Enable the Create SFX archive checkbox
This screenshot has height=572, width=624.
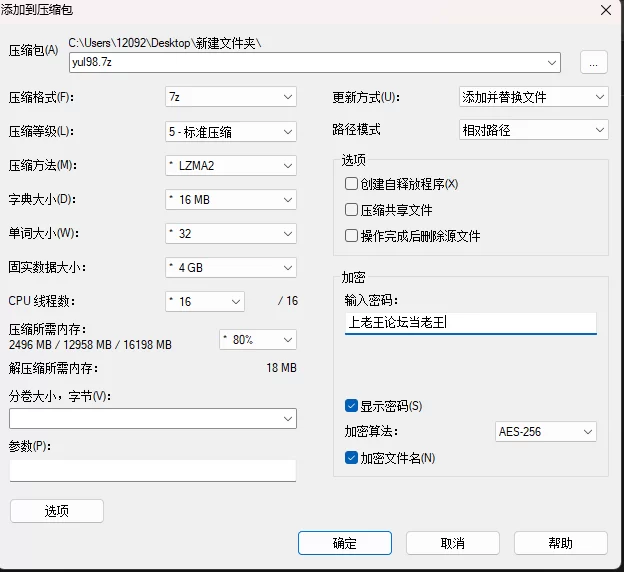pos(351,184)
